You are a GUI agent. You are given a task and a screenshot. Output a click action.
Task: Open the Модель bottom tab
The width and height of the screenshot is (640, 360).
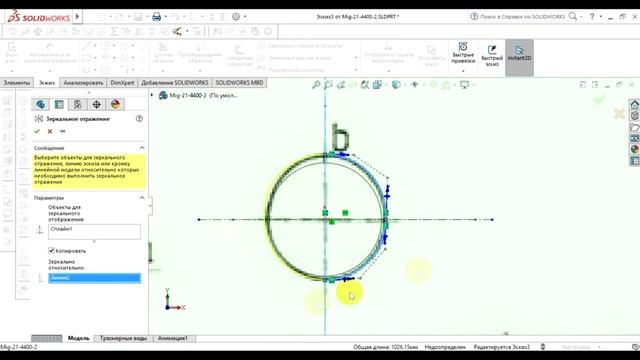tap(78, 338)
